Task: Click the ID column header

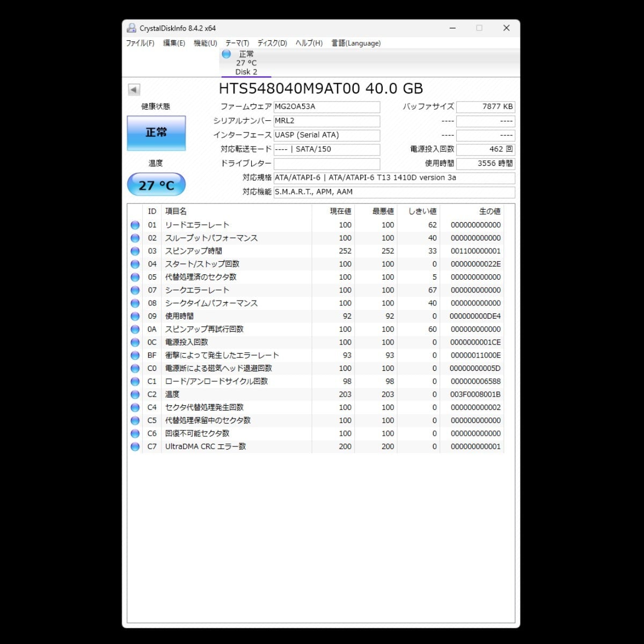Action: [x=152, y=211]
